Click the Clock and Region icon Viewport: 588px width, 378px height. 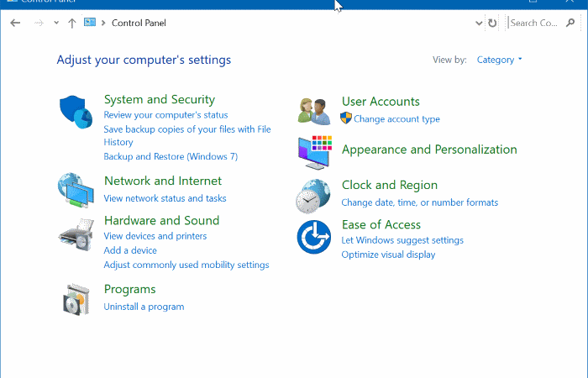(313, 196)
